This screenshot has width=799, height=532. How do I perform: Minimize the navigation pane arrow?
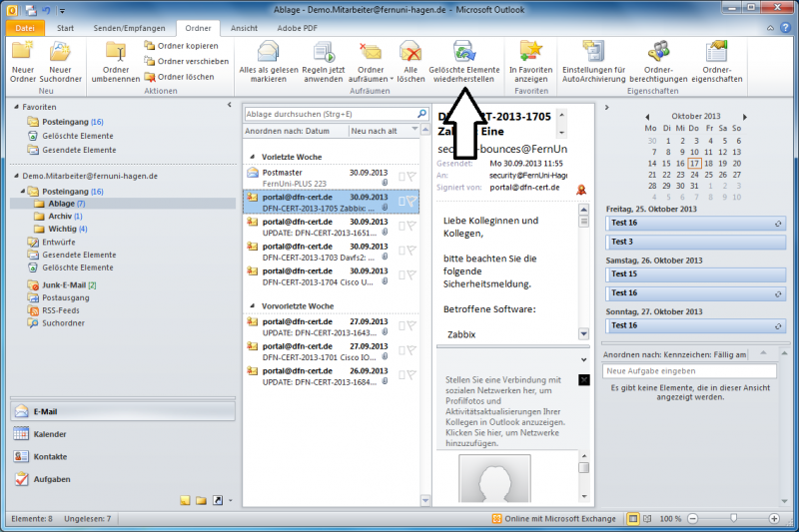click(x=230, y=105)
